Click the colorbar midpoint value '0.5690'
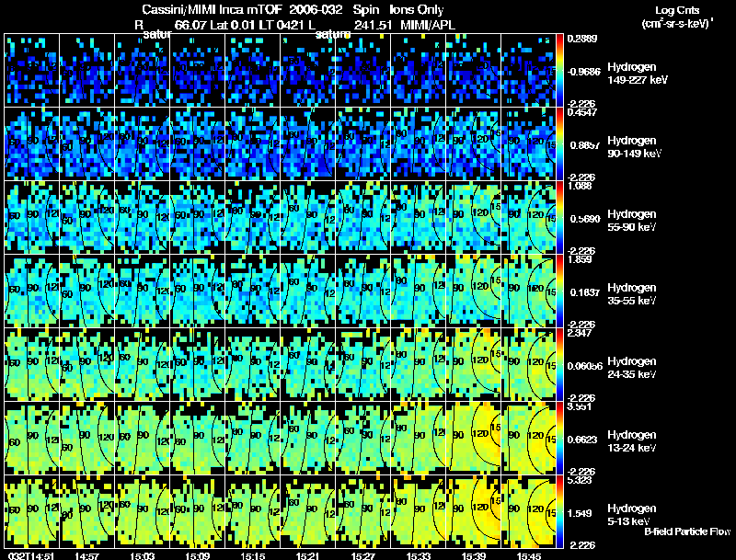Viewport: 736px width, 560px height. click(x=583, y=219)
